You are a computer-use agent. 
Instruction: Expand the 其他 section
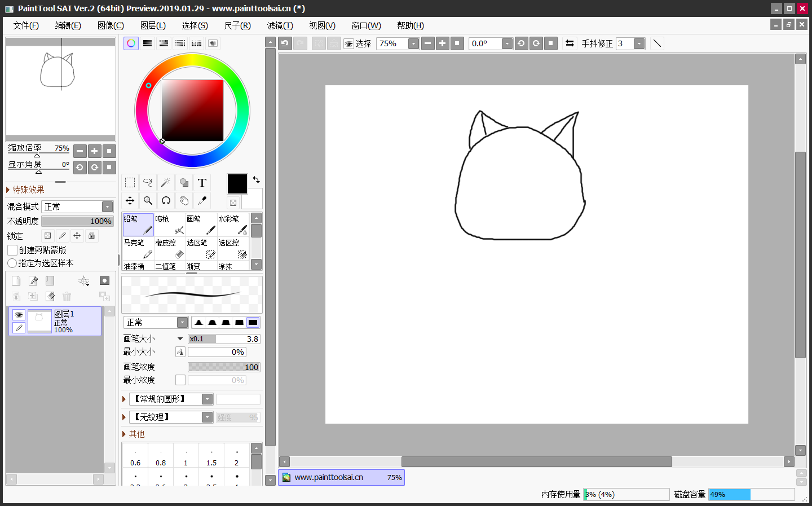click(134, 434)
